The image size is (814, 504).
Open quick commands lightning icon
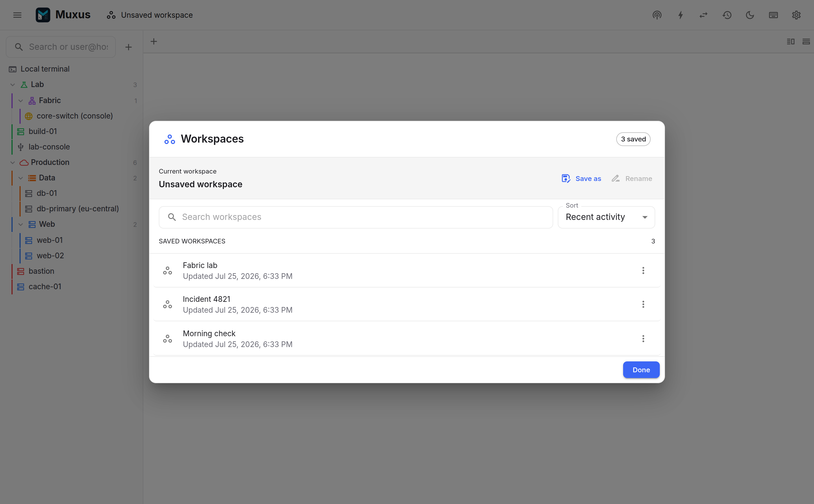click(x=680, y=15)
